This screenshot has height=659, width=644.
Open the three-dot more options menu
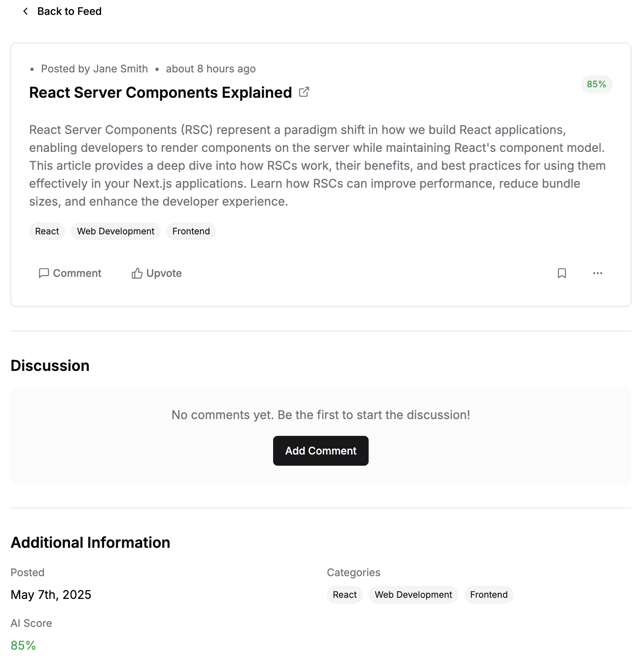[x=597, y=273]
